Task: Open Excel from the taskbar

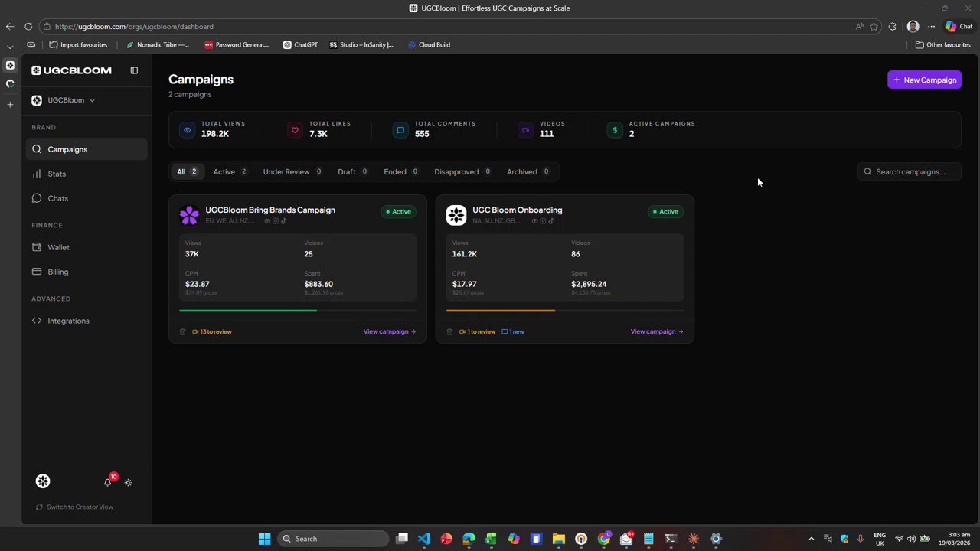Action: tap(491, 539)
